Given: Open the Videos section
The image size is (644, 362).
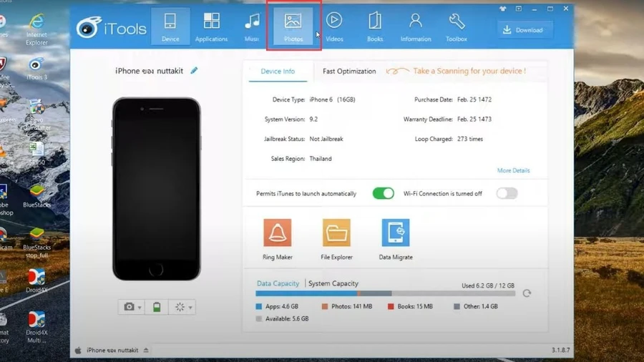Looking at the screenshot, I should 334,26.
